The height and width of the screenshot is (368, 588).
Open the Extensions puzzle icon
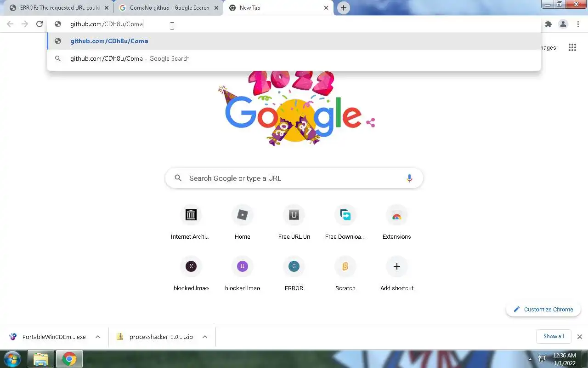coord(548,24)
